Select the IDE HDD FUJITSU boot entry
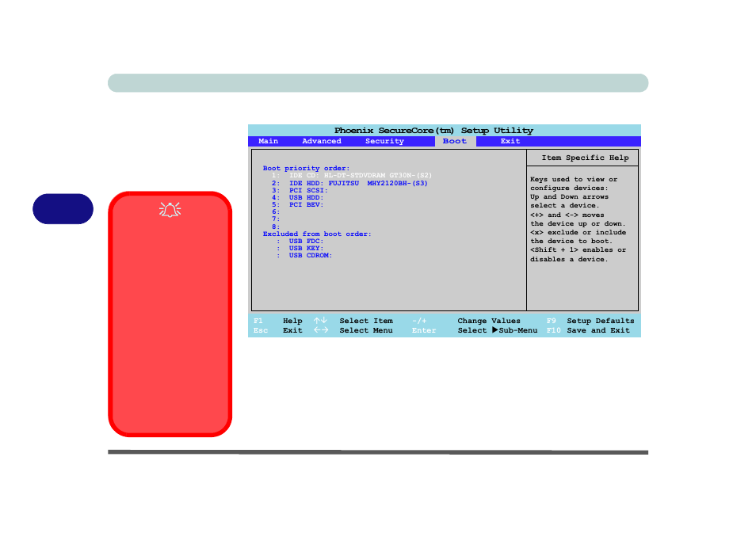Viewport: 756px width, 533px height. point(349,183)
